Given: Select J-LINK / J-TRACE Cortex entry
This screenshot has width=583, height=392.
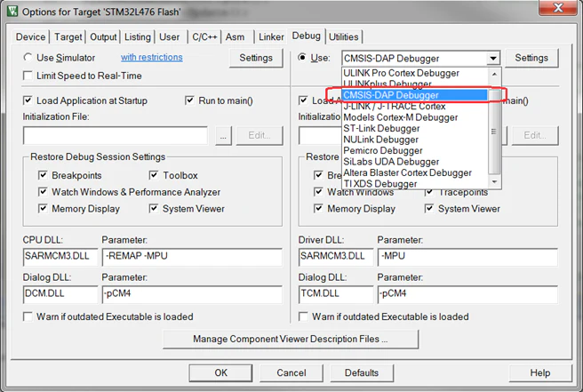Looking at the screenshot, I should coord(394,106).
